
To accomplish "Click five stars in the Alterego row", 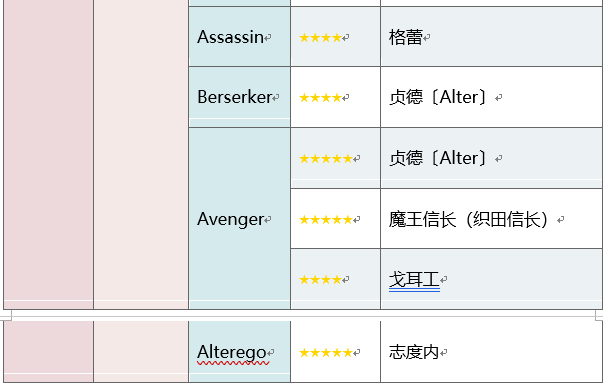I will tap(326, 353).
